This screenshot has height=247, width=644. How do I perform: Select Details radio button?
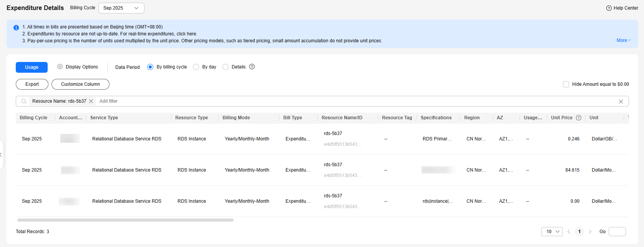(226, 67)
